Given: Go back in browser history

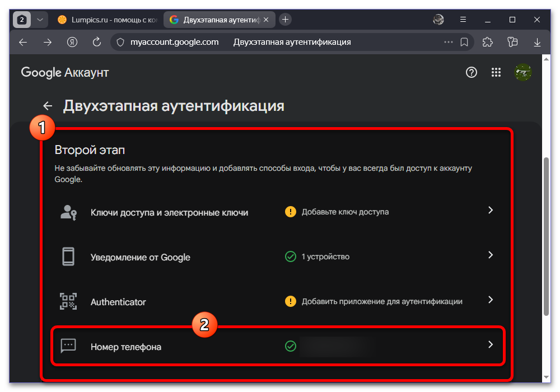Looking at the screenshot, I should click(23, 42).
